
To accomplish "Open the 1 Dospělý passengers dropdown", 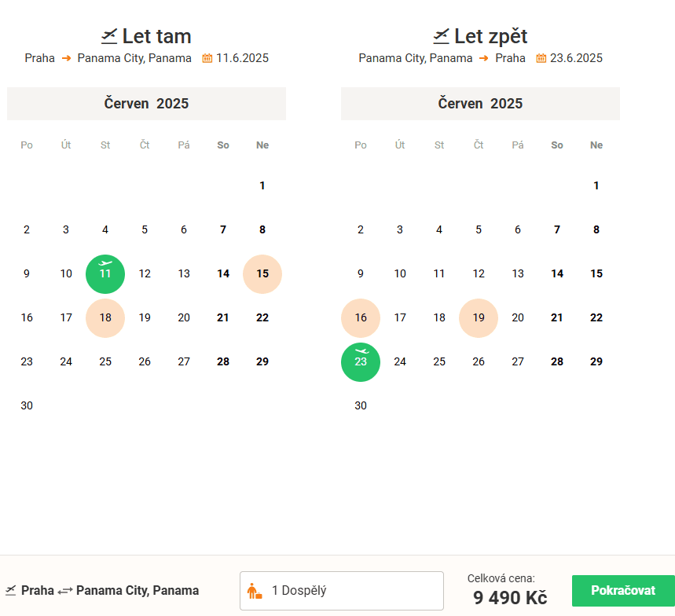I will [x=342, y=591].
